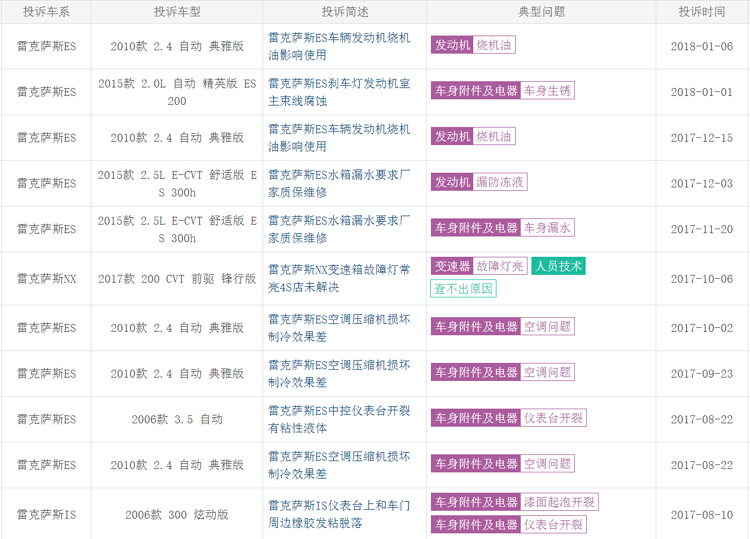Select the date 2017-10-02
Screen dimensions: 750x539
[x=702, y=328]
